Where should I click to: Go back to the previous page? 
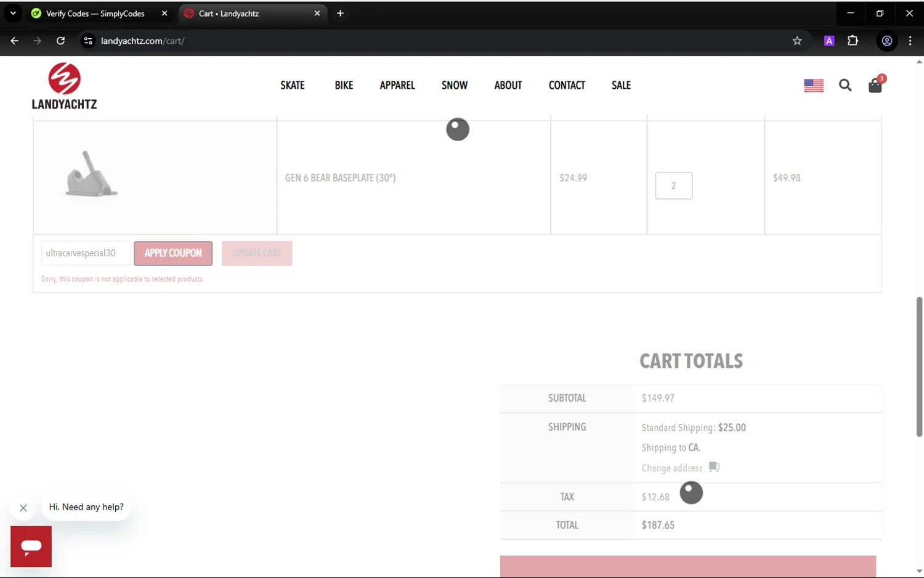(x=14, y=41)
